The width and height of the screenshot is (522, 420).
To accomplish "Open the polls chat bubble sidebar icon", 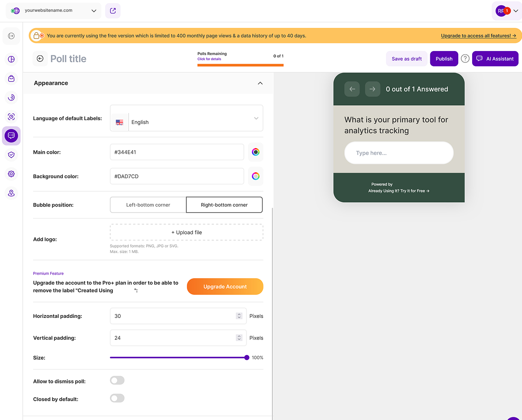I will 11,136.
